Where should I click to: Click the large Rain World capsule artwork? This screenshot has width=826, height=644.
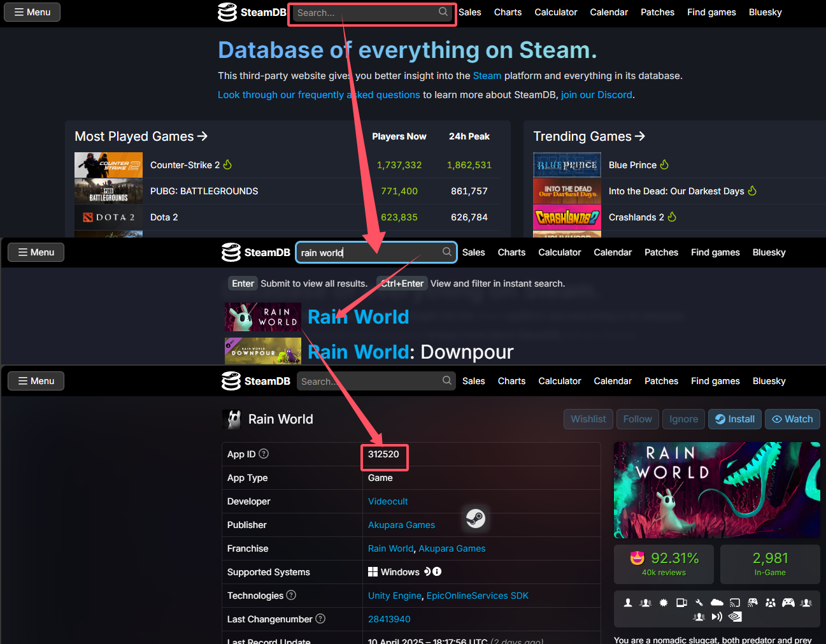[716, 490]
